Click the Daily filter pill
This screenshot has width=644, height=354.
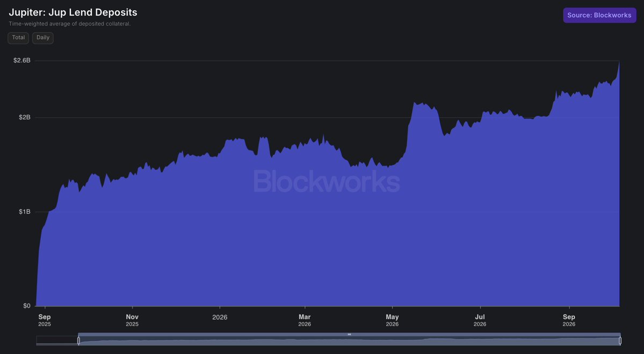coord(43,38)
